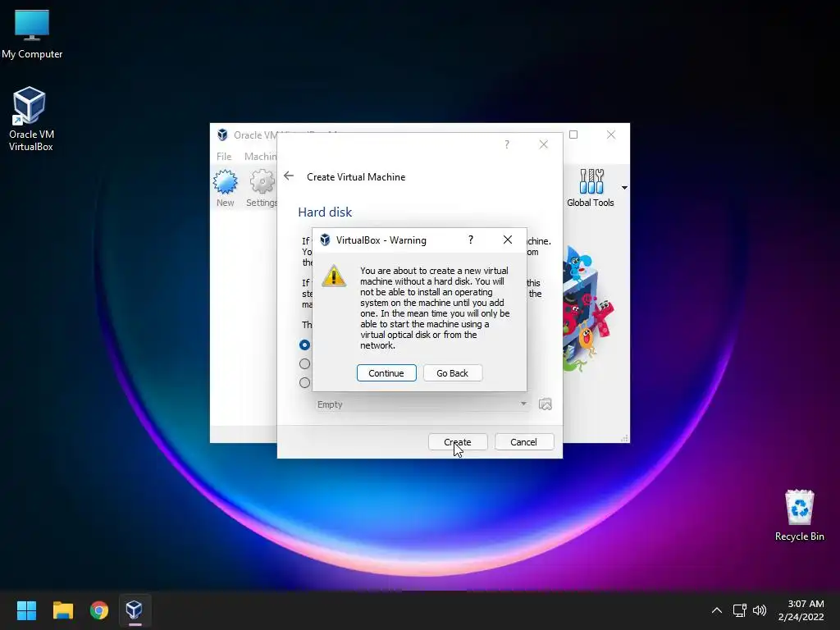This screenshot has height=630, width=840.
Task: Select the Oracle VM VirtualBox desktop shortcut
Action: (30, 119)
